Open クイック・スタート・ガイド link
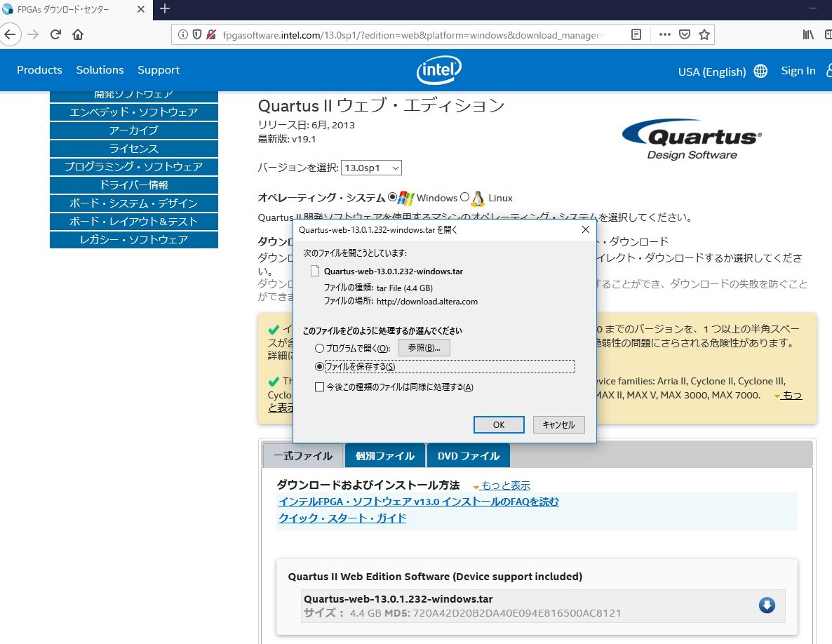832x644 pixels. (x=342, y=518)
